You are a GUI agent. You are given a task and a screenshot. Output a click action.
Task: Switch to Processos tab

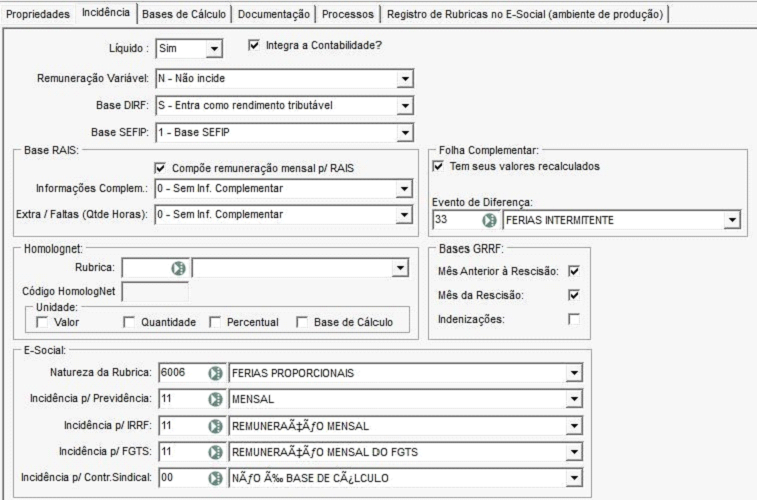pos(348,14)
